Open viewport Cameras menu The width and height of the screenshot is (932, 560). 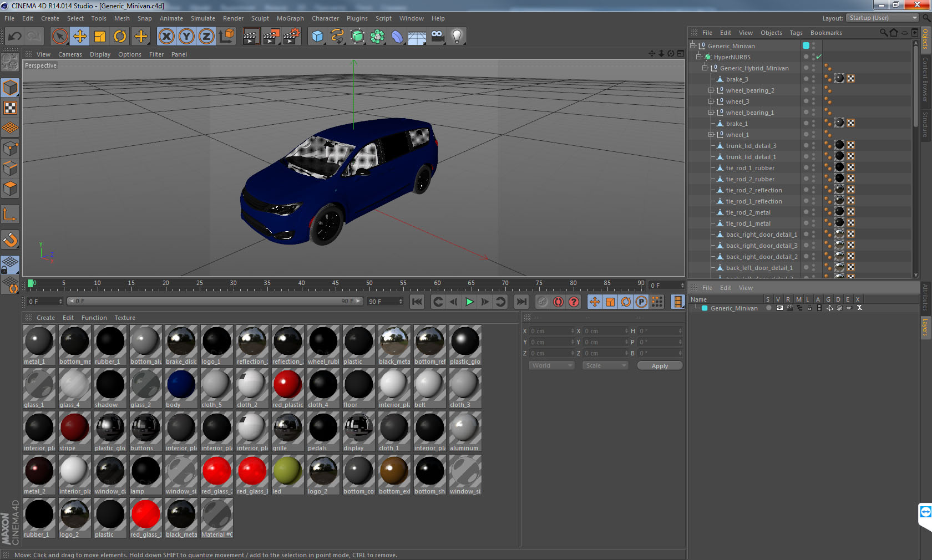coord(70,54)
